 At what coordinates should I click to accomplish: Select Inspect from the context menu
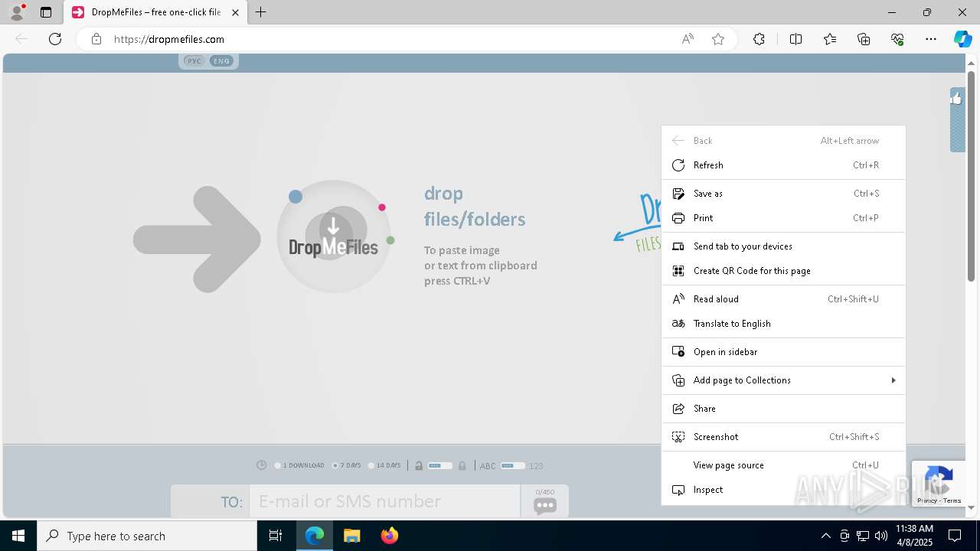(783, 490)
